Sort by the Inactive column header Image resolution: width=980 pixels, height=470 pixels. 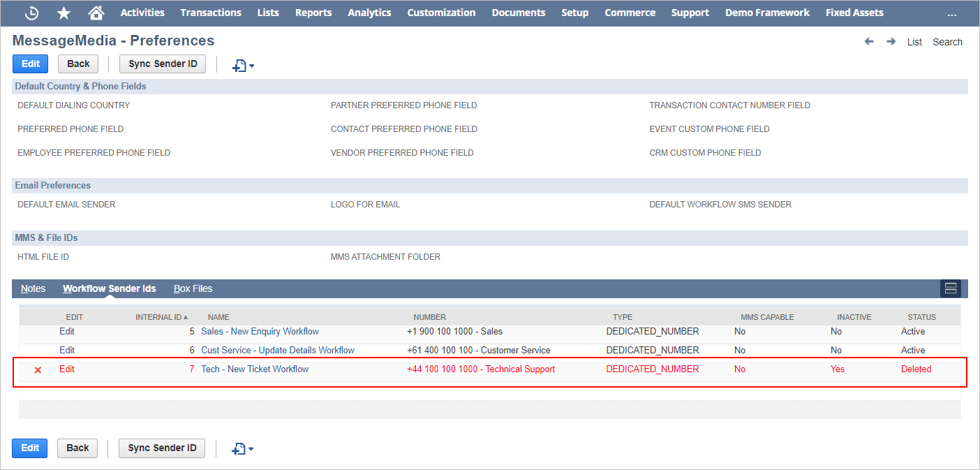click(x=854, y=317)
